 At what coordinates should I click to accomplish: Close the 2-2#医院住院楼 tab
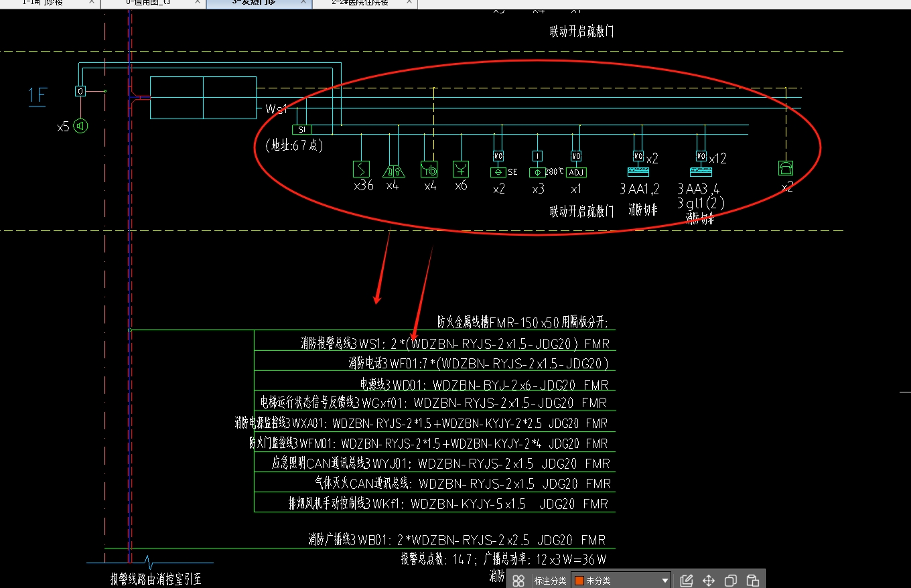409,3
